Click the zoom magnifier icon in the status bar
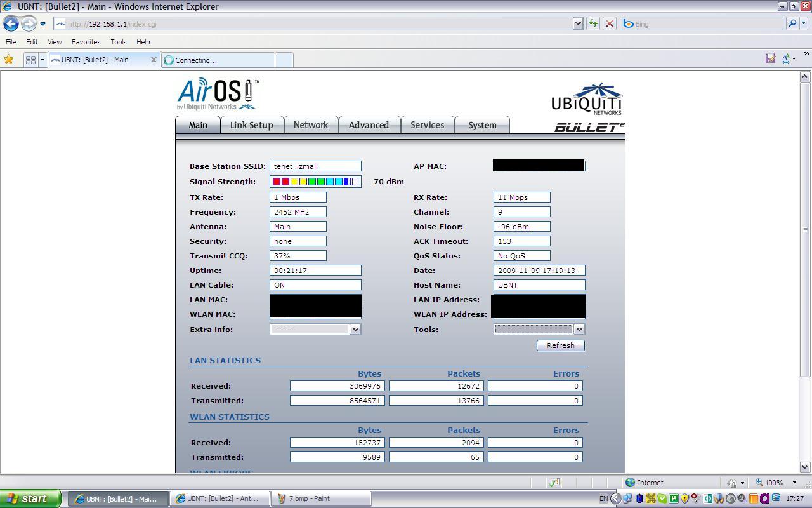Viewport: 812px width, 508px height. (x=759, y=483)
